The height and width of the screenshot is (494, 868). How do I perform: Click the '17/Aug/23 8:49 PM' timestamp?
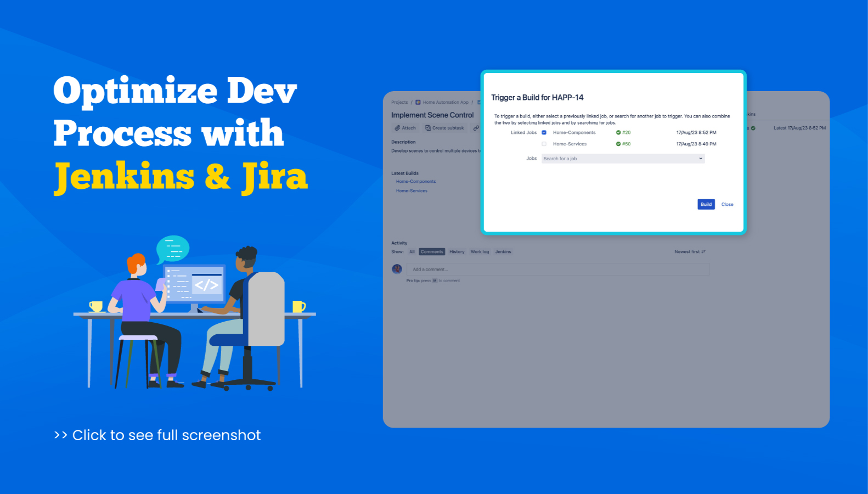coord(696,144)
